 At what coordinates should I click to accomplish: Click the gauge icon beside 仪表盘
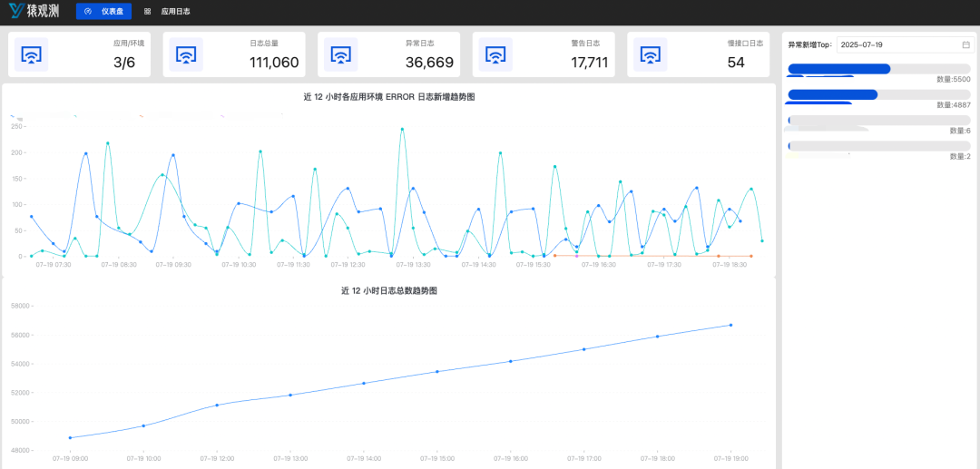pyautogui.click(x=88, y=11)
